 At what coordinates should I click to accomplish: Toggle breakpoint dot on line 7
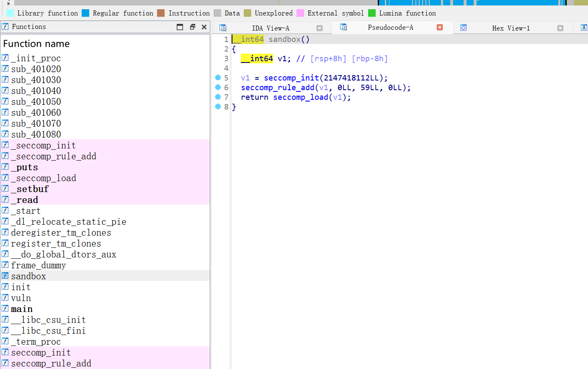point(218,97)
